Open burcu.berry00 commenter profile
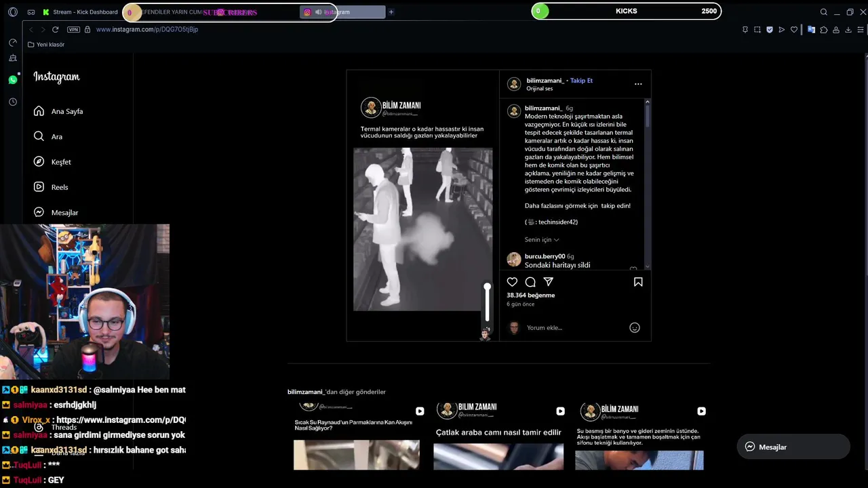Screen dimensions: 868x488 (x=545, y=256)
